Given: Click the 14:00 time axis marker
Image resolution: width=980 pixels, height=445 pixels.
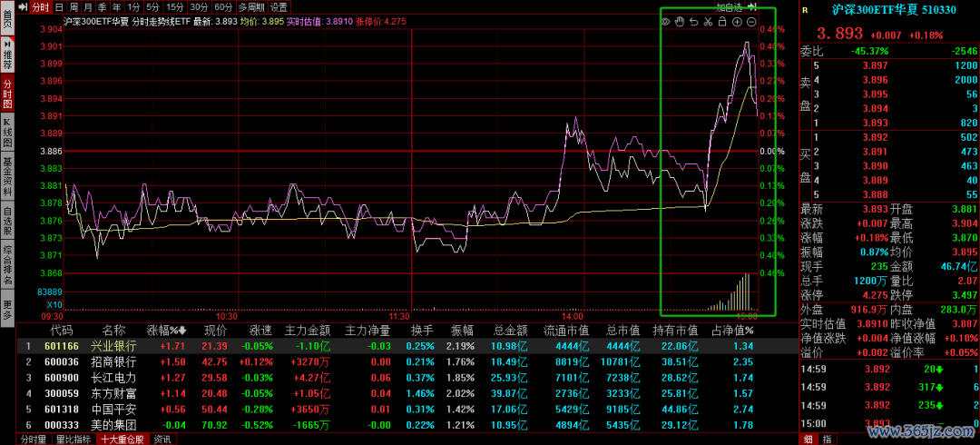Looking at the screenshot, I should [x=573, y=316].
